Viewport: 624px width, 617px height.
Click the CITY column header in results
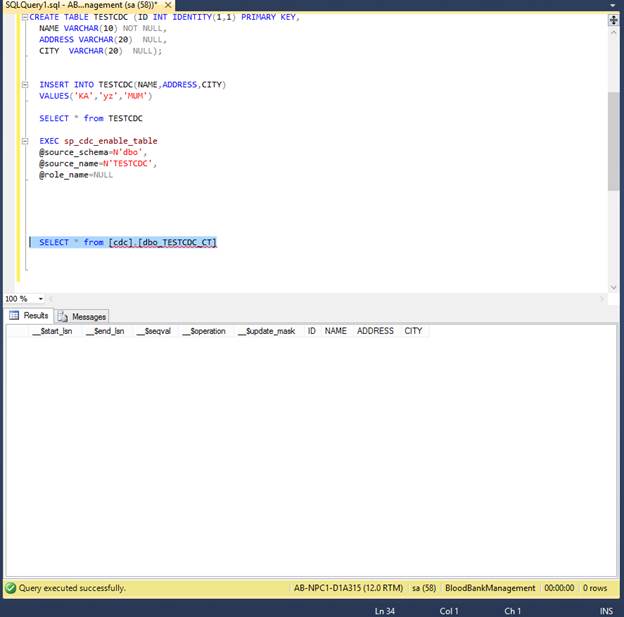[413, 331]
